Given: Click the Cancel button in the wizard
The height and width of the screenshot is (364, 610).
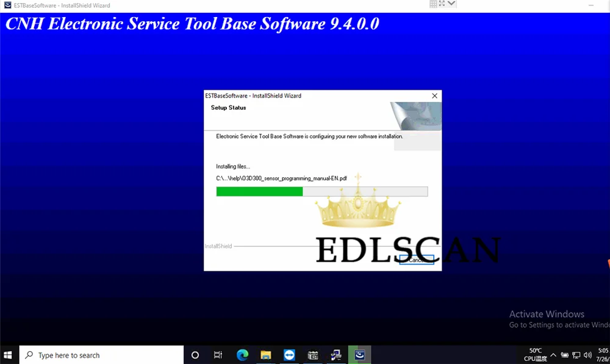Looking at the screenshot, I should [x=416, y=260].
